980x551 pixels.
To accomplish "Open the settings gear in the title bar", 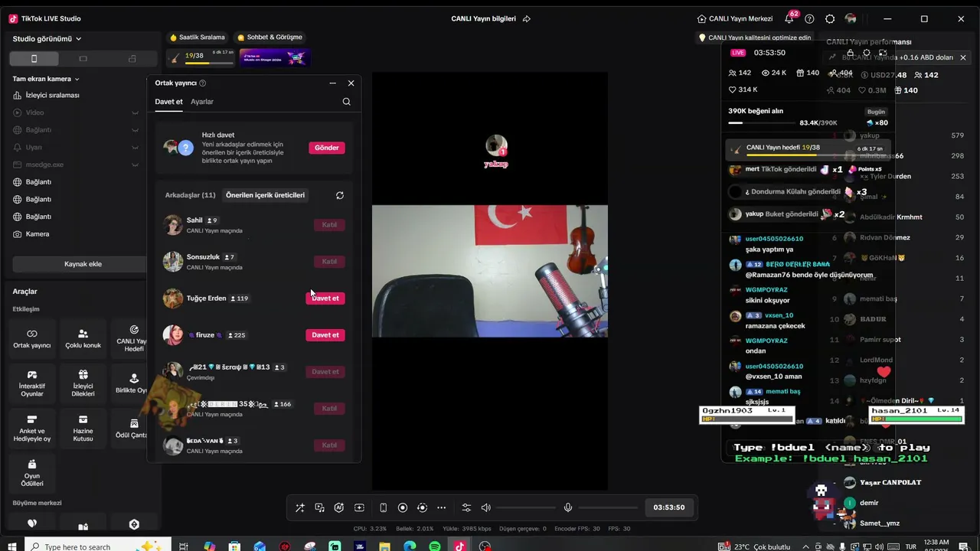I will coord(830,19).
